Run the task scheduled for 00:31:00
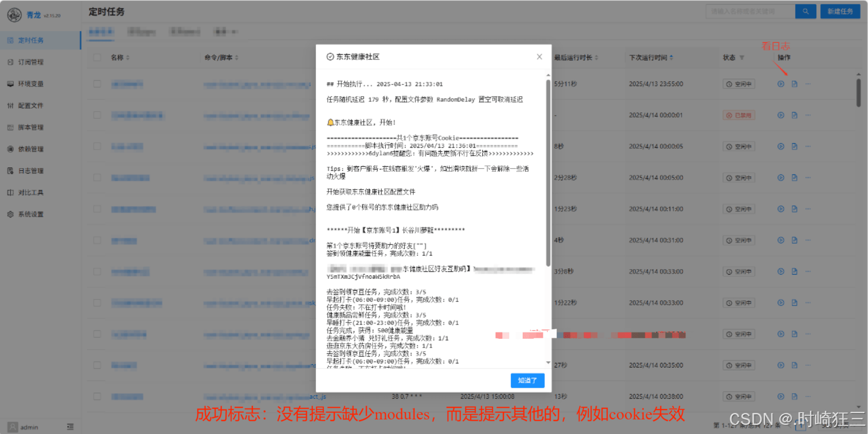The height and width of the screenshot is (434, 868). pyautogui.click(x=780, y=240)
